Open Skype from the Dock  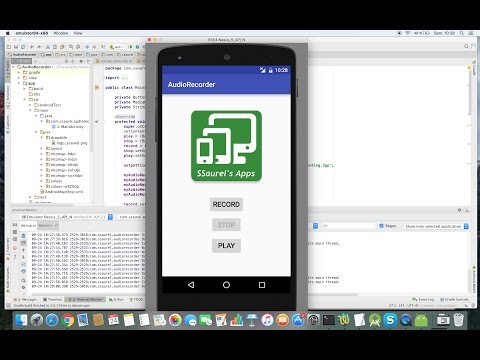(390, 320)
